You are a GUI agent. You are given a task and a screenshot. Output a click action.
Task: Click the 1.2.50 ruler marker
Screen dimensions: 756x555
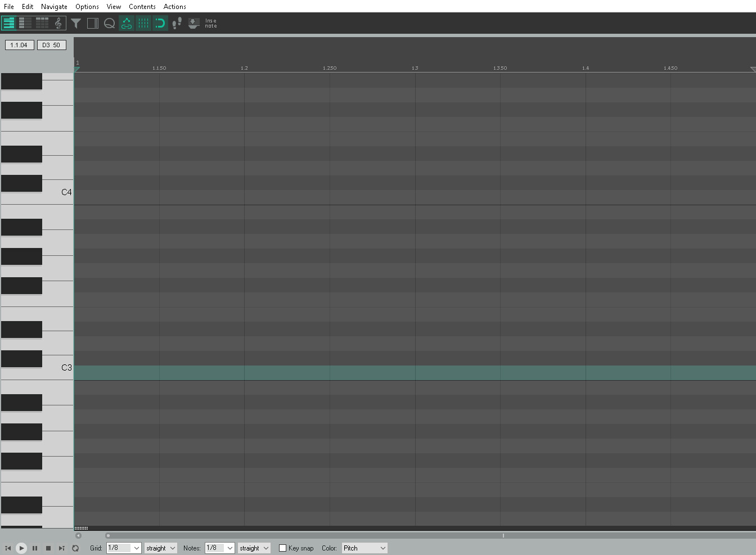(330, 68)
